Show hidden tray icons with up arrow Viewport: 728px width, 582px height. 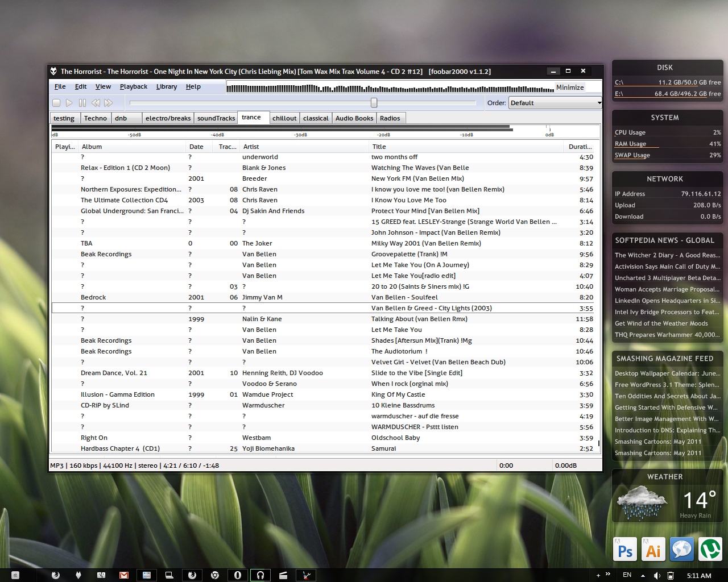coord(643,575)
